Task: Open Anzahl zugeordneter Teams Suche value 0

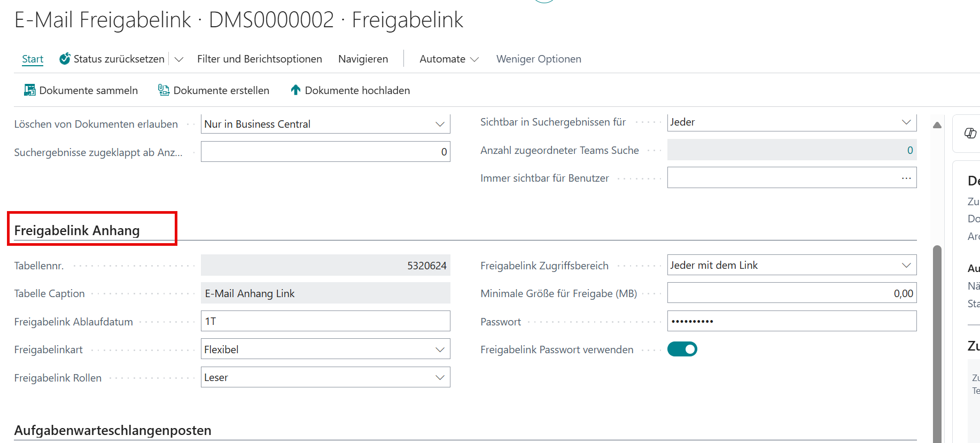Action: 910,150
